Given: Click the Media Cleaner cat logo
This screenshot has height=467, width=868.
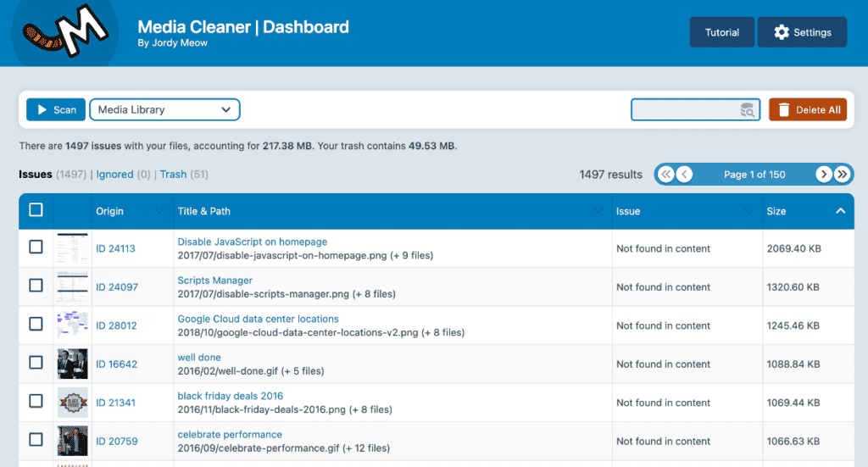Looking at the screenshot, I should coord(64,31).
